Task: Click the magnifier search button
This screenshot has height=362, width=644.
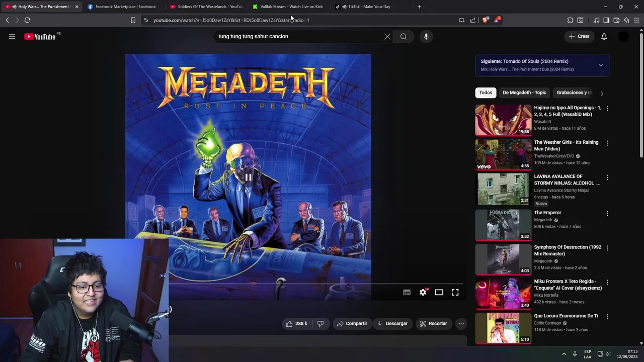Action: click(x=404, y=36)
